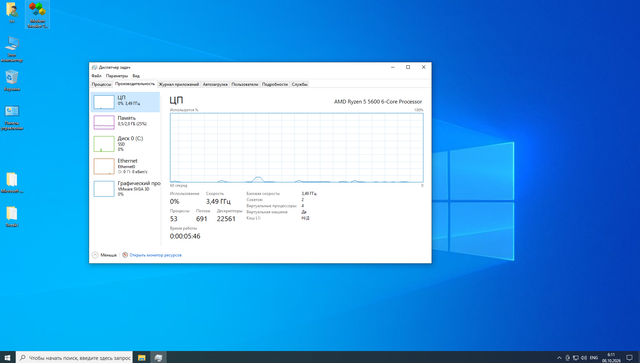Screen dimensions: 640x363
Task: Click the Windows Start button
Action: [x=7, y=357]
